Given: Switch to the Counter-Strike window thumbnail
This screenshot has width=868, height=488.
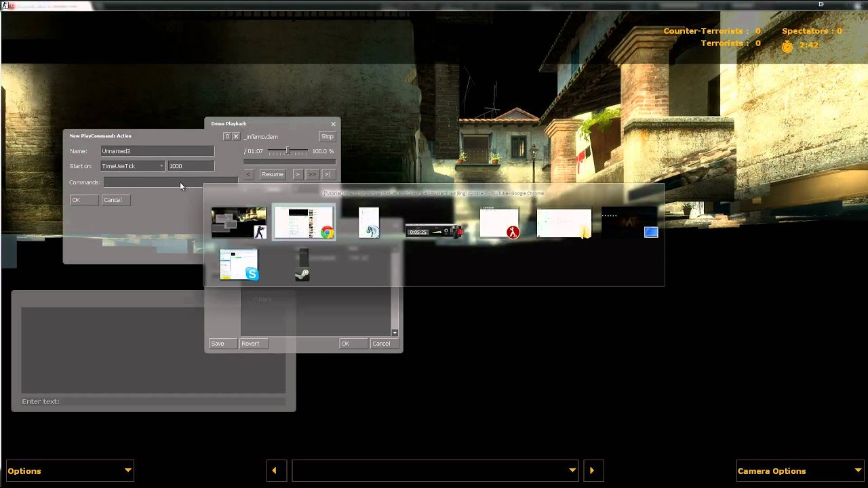Looking at the screenshot, I should 239,222.
